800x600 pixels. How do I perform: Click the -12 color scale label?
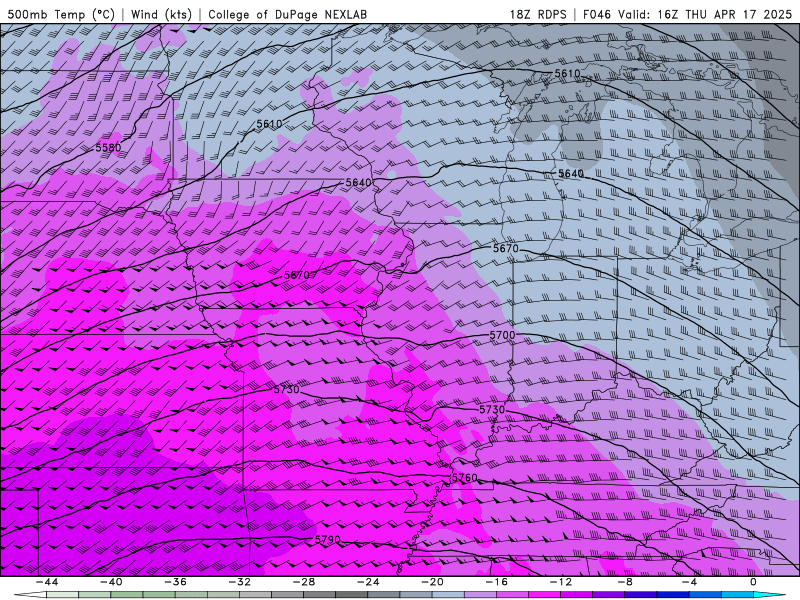(561, 582)
